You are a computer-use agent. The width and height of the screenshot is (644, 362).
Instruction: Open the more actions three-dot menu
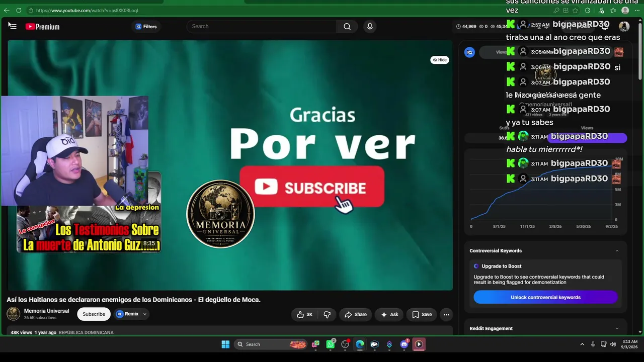446,315
